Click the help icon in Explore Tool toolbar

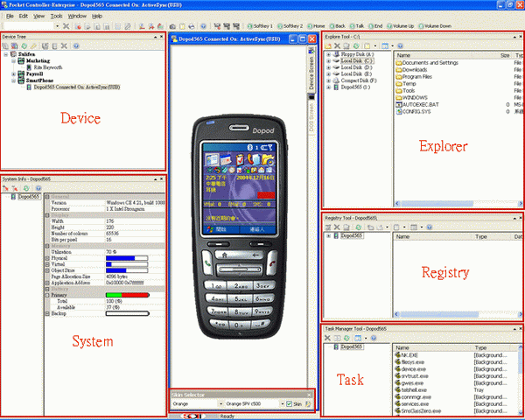click(x=400, y=45)
